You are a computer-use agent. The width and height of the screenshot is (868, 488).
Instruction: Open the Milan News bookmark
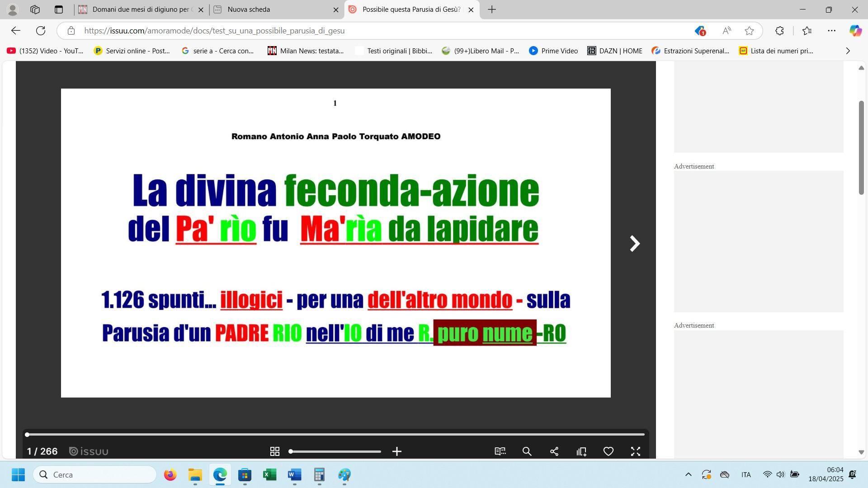(x=306, y=51)
